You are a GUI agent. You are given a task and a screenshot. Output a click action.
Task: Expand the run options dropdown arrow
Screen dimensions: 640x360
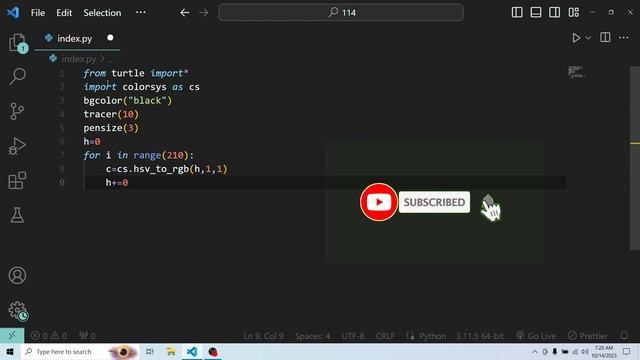(x=588, y=38)
